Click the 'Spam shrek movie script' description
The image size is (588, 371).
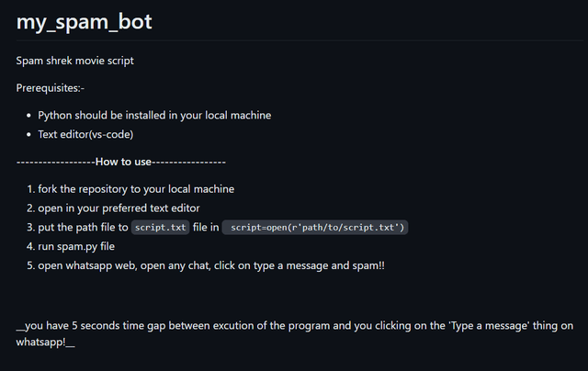pos(75,61)
